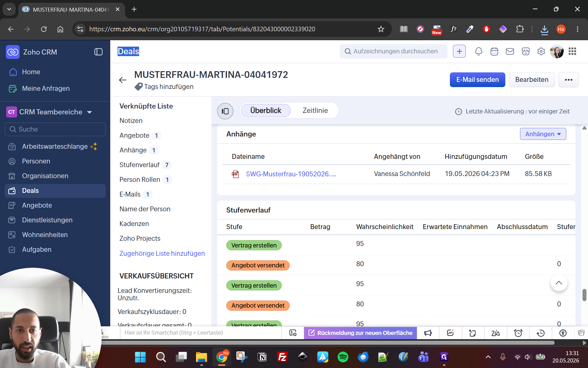
Task: Open the notifications bell icon
Action: point(478,52)
